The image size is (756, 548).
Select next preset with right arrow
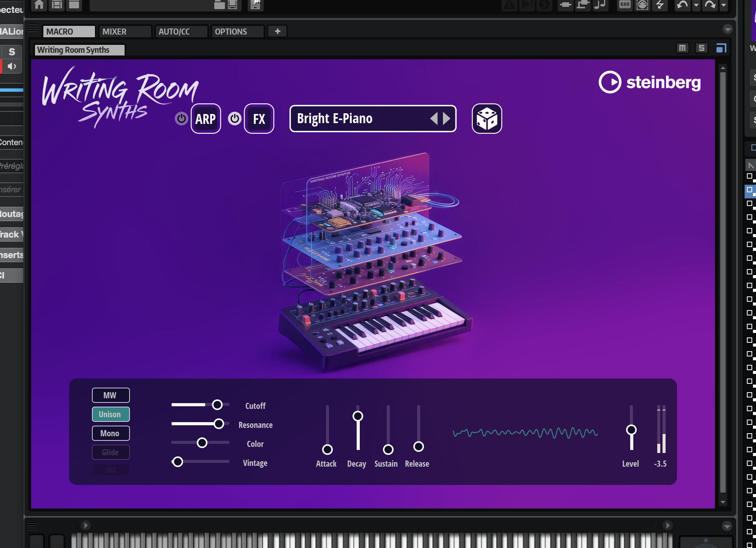tap(447, 119)
